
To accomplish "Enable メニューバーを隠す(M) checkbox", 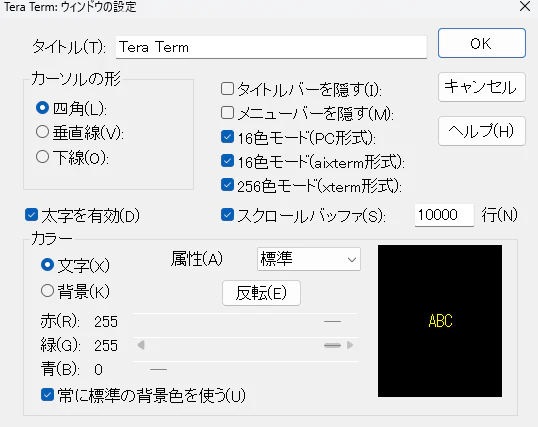I will [227, 113].
